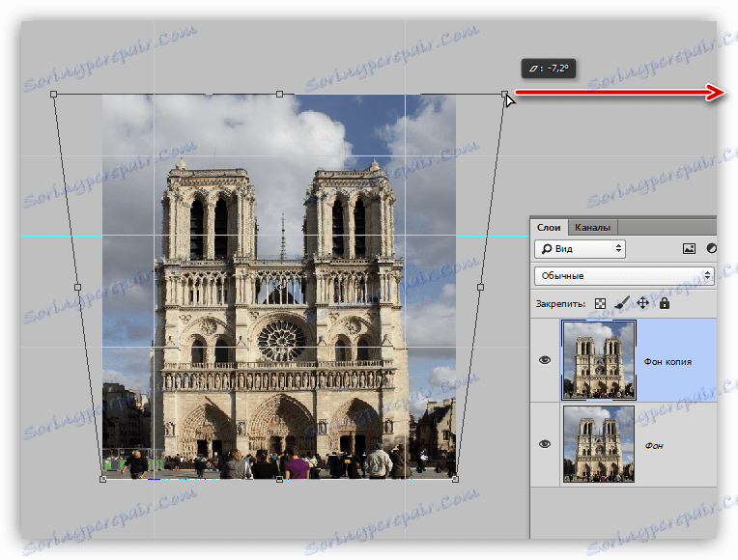Grab the bottom-left transform handle
738x560 pixels.
click(x=103, y=479)
